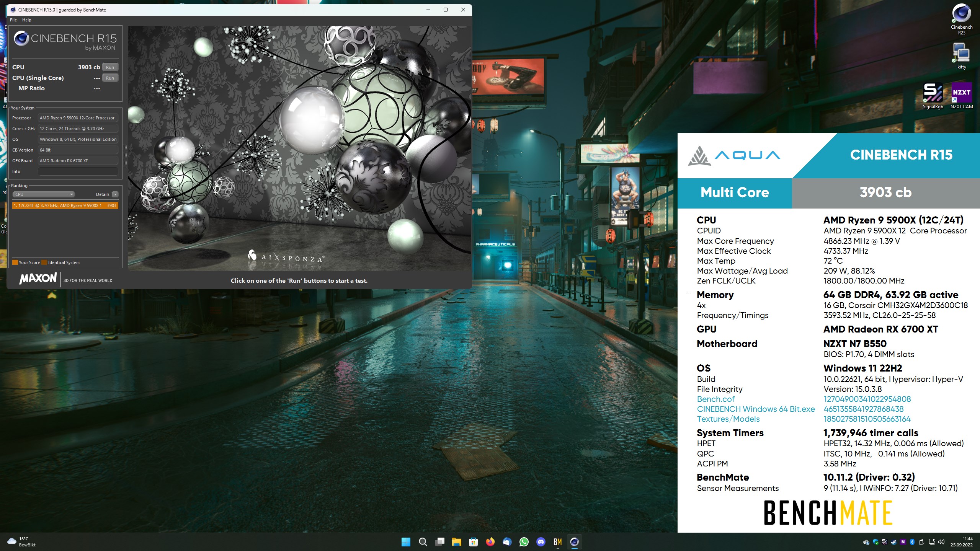Open the CINEBENCH Windows 64 Bit.exe link
The height and width of the screenshot is (551, 980).
tap(756, 409)
